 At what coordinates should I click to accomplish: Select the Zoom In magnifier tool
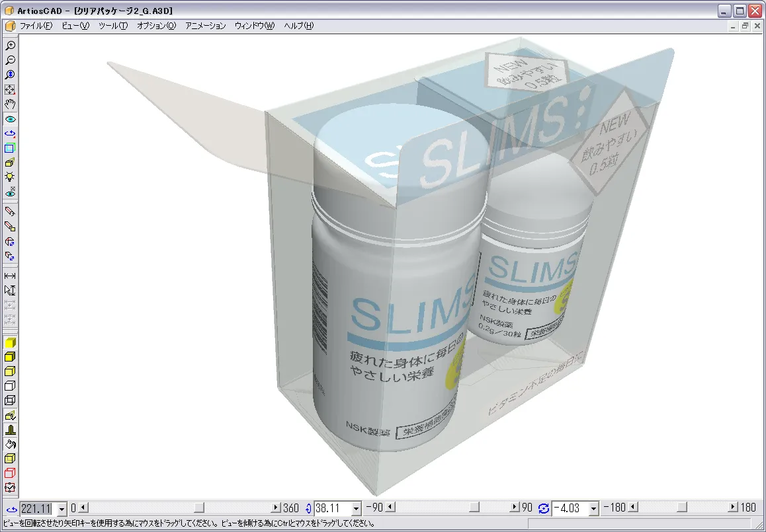pos(11,46)
